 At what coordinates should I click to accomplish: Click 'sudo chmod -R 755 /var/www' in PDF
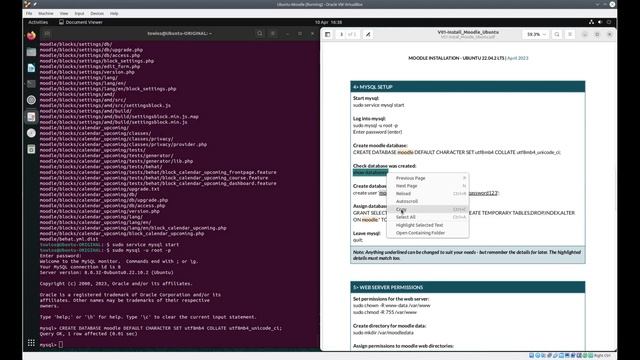[x=384, y=312]
